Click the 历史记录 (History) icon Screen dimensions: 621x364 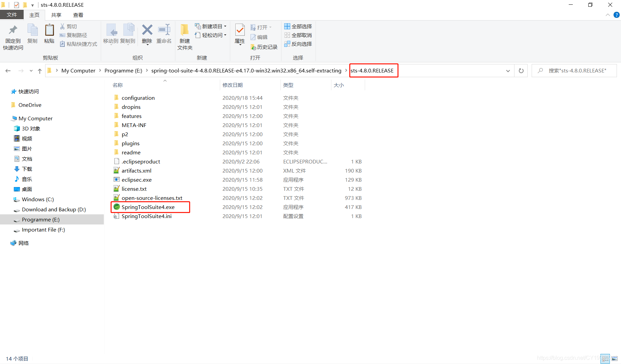click(253, 47)
